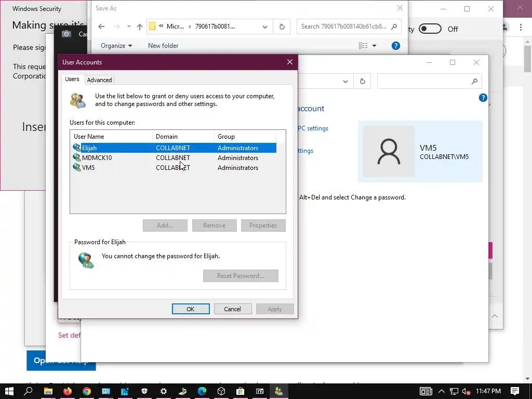Screen dimensions: 532x399
Task: Launch Google Chrome from the taskbar
Action: pos(87,391)
